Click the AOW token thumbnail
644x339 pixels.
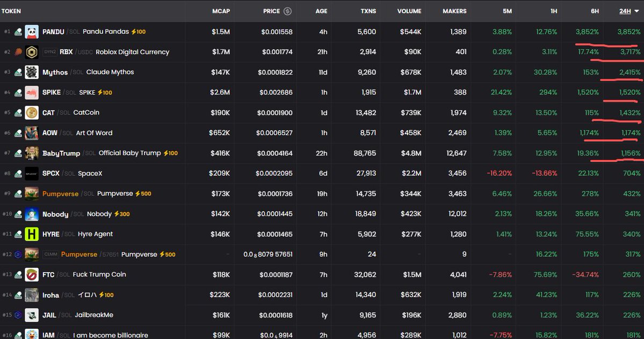click(32, 133)
